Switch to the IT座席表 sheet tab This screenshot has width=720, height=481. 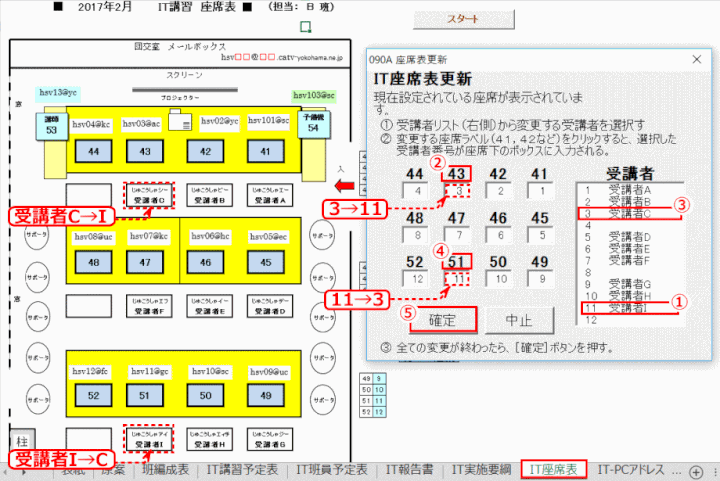point(554,470)
